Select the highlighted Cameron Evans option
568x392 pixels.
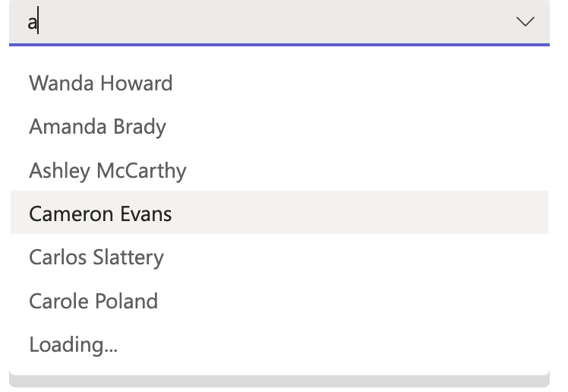pyautogui.click(x=100, y=213)
